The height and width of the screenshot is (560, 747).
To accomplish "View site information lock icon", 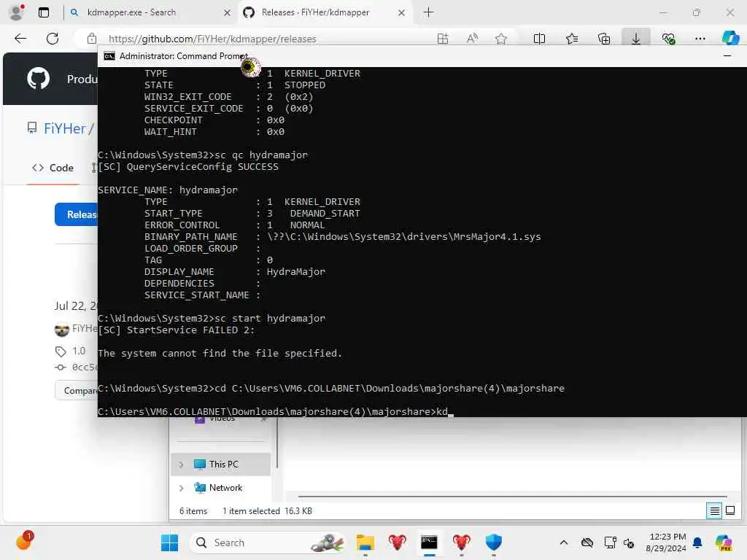I will (x=92, y=39).
